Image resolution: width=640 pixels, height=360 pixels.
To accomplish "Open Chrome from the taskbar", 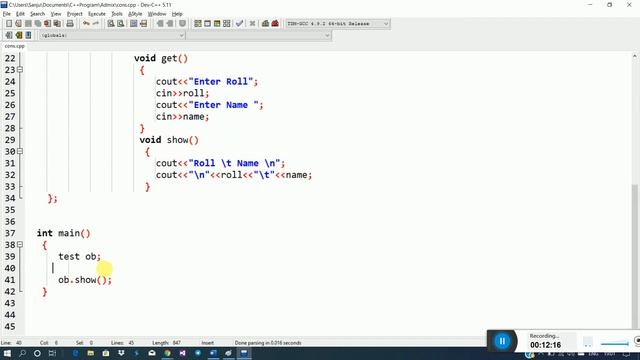I will [x=167, y=353].
